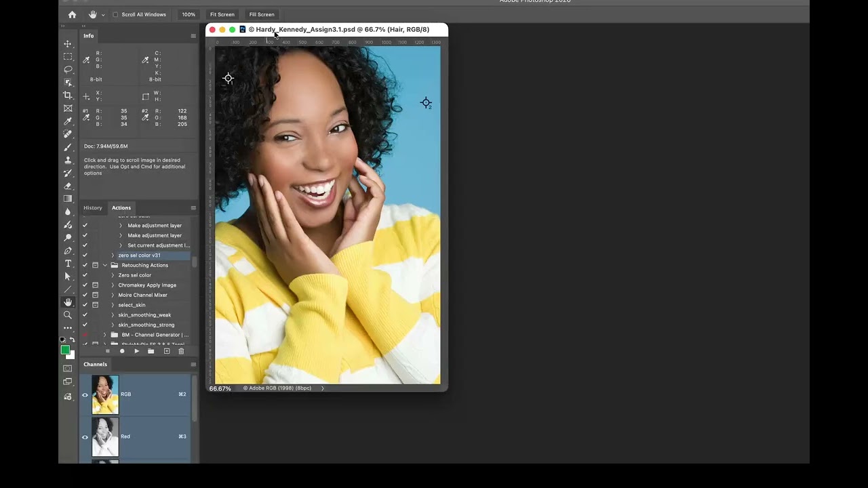The height and width of the screenshot is (488, 868).
Task: Click the Fill Screen button
Action: point(262,14)
